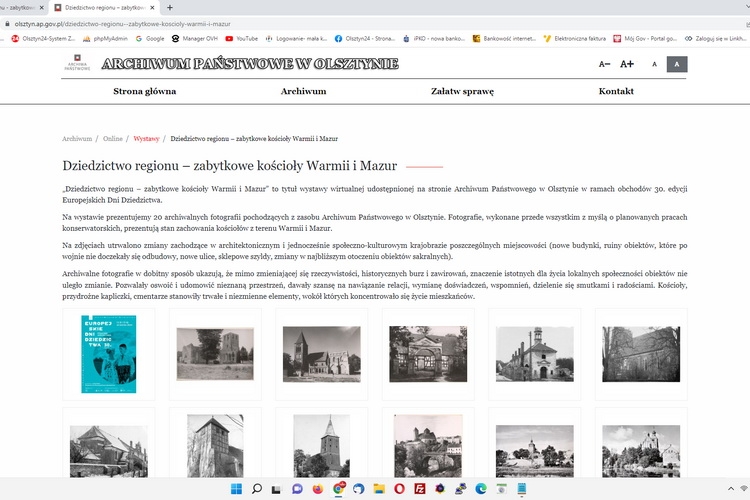Close the first partially visible browser tab
The image size is (750, 500).
42,8
